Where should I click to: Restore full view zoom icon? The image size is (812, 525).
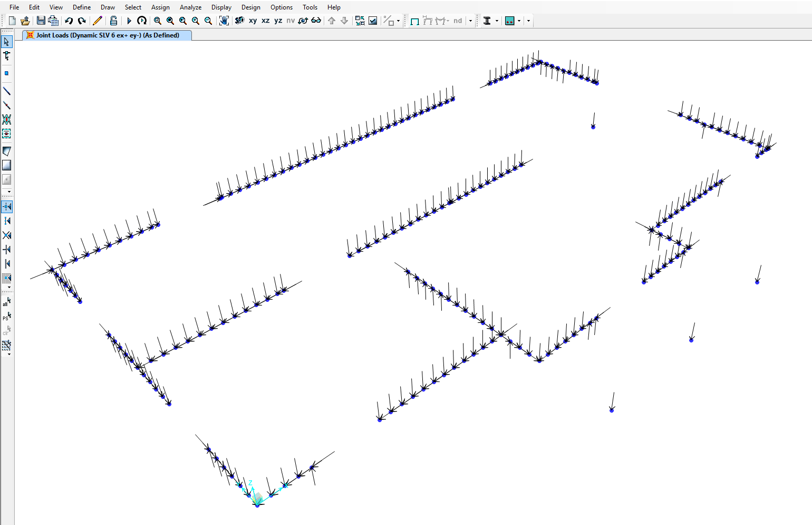[x=170, y=21]
